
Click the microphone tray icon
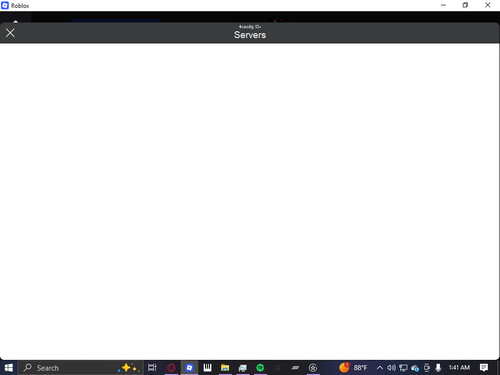coord(438,368)
